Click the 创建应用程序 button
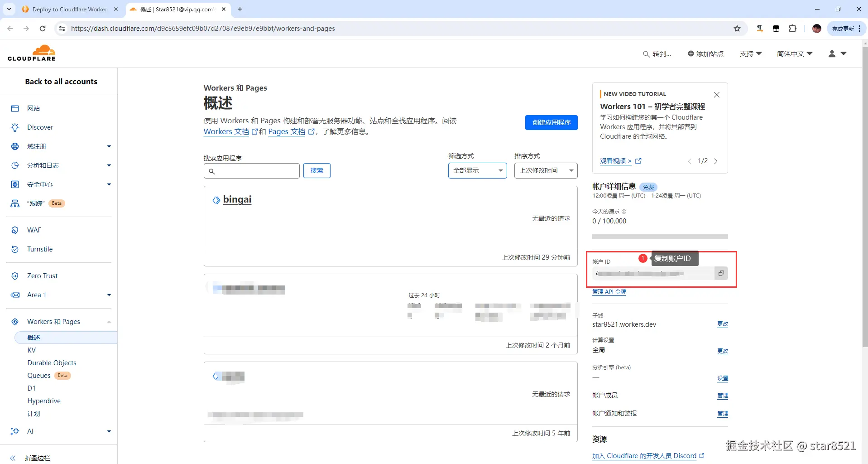Screen dimensions: 868x464 [x=551, y=122]
